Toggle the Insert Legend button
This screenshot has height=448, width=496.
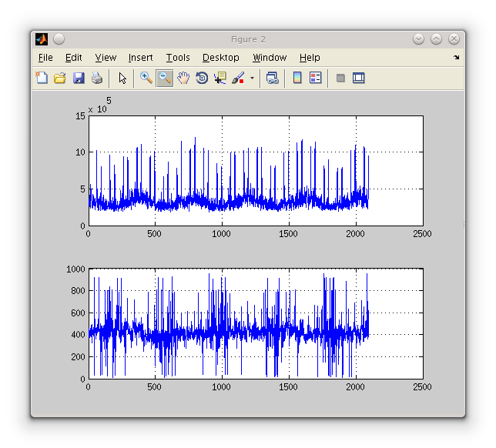click(315, 78)
